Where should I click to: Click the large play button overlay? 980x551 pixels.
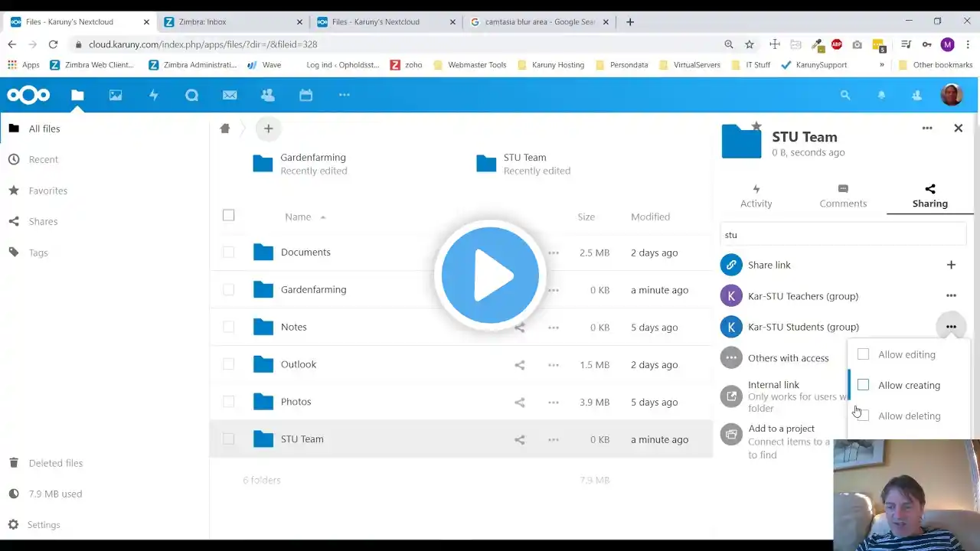[490, 275]
